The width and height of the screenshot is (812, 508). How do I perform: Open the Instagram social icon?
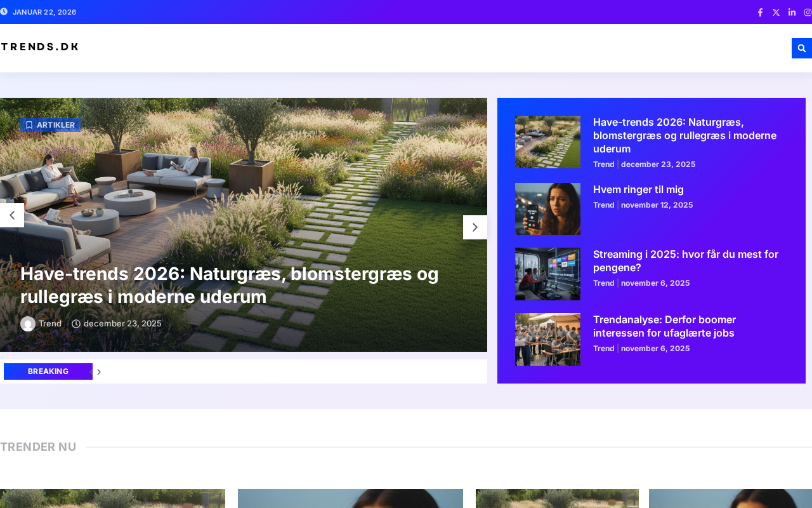click(x=808, y=12)
